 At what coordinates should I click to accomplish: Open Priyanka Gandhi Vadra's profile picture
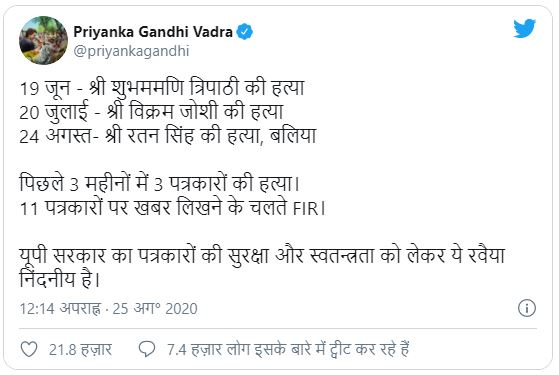(x=43, y=40)
